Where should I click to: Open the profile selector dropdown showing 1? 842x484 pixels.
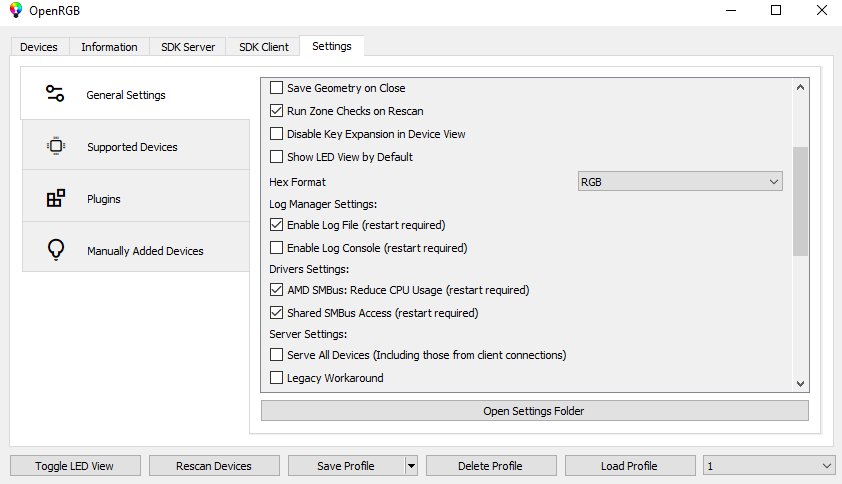pos(769,466)
